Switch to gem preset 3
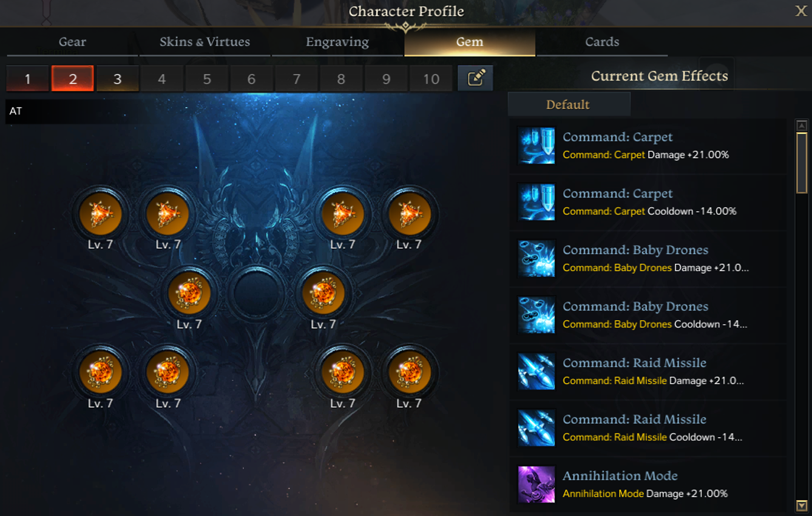 [117, 79]
